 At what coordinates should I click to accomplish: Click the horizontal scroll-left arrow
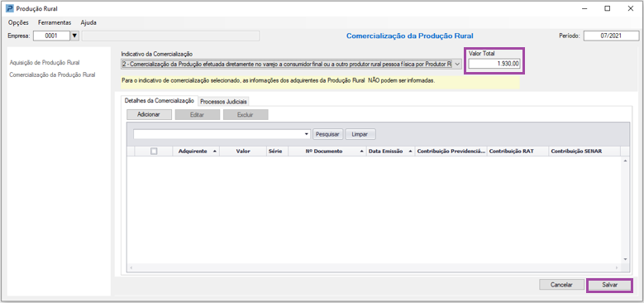[x=131, y=267]
